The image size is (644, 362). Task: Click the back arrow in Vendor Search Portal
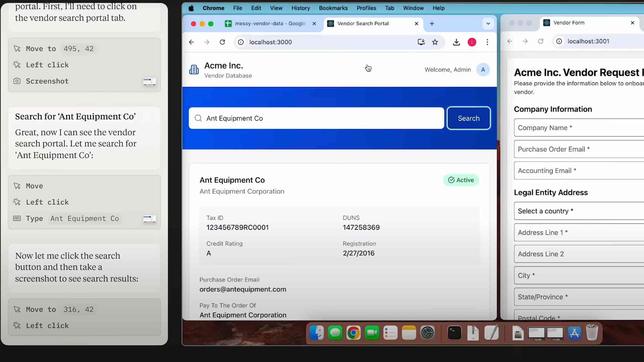191,42
